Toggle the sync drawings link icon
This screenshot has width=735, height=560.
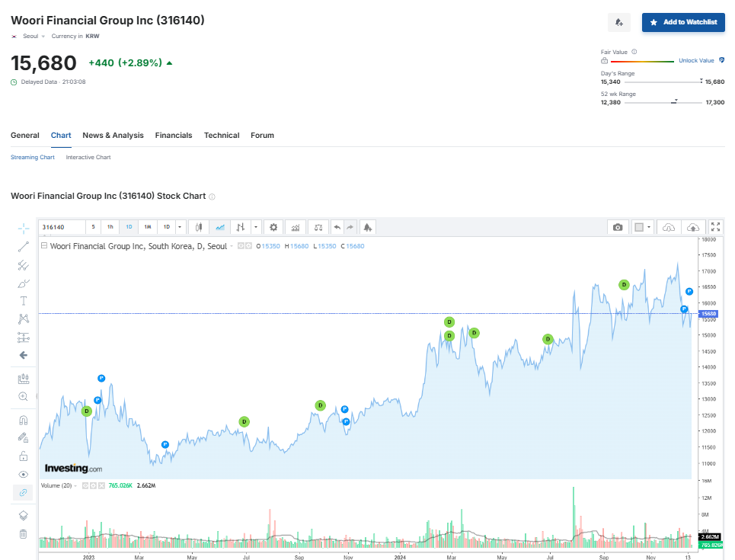24,492
